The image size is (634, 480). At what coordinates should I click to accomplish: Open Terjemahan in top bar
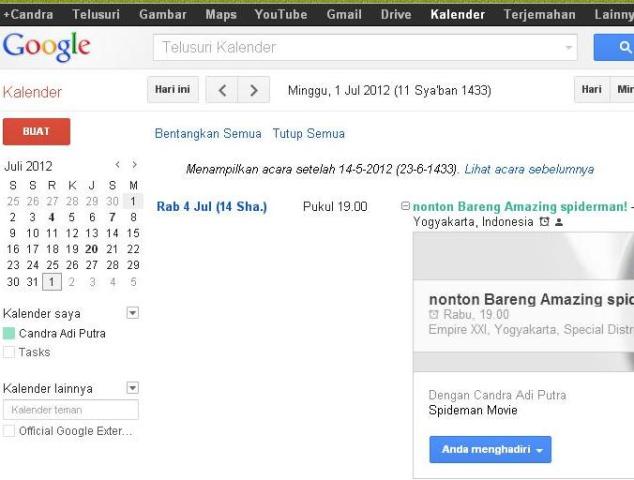(x=539, y=15)
